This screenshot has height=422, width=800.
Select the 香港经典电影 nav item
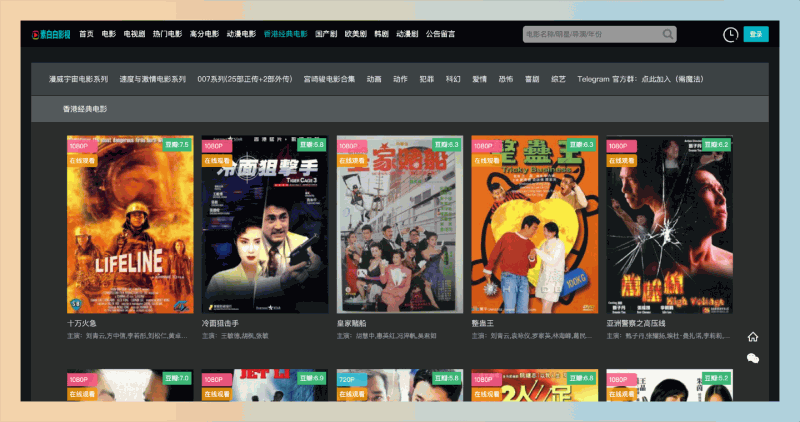tap(286, 34)
